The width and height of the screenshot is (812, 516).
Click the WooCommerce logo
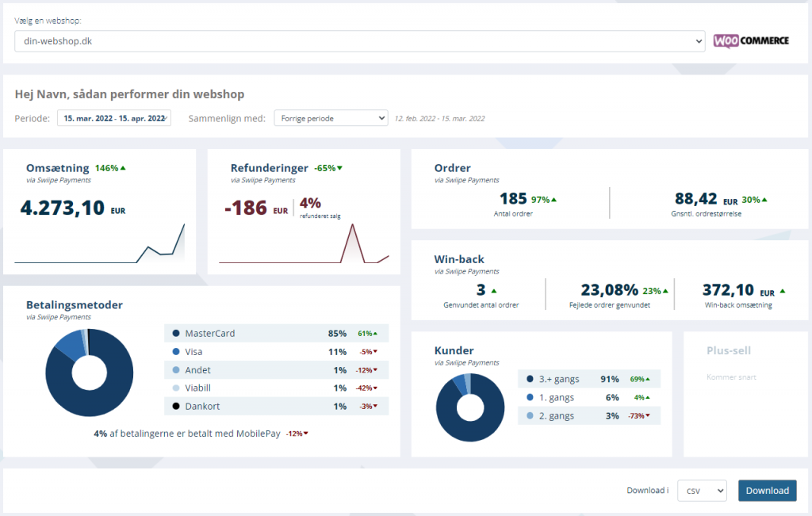pos(750,40)
